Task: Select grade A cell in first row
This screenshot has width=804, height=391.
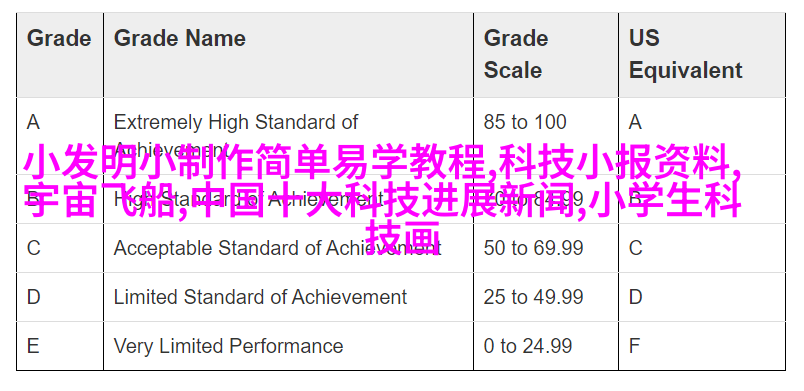Action: (60, 136)
